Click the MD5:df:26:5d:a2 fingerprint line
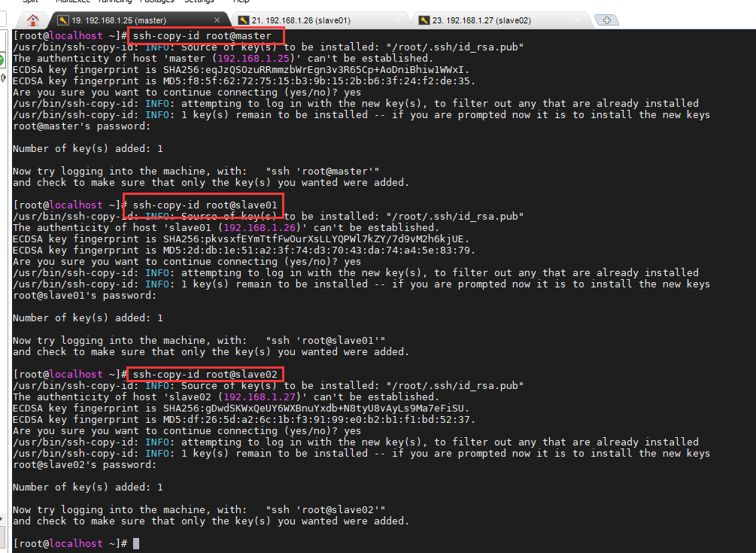 [x=244, y=419]
